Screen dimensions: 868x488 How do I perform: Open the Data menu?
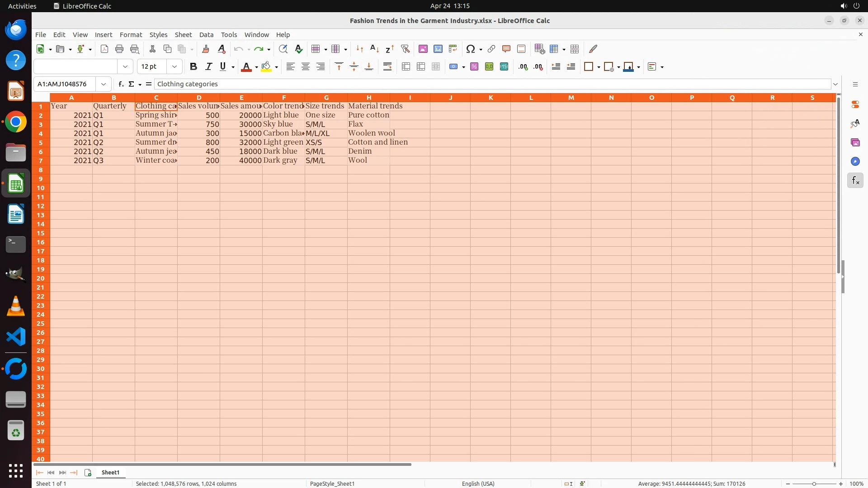pyautogui.click(x=206, y=35)
